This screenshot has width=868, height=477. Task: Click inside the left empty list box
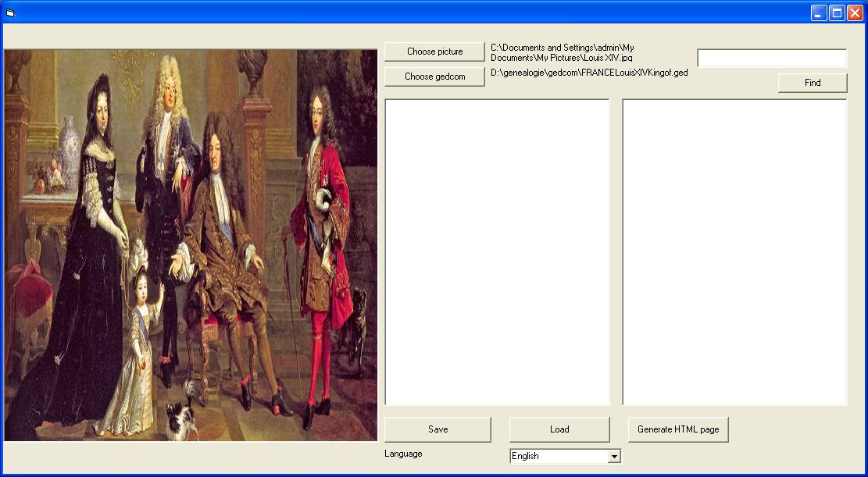(x=497, y=252)
